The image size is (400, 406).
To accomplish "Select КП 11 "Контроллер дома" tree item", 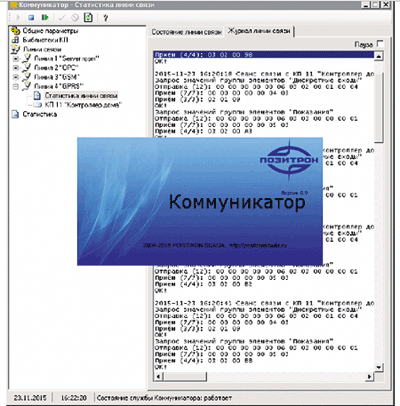I will point(83,105).
